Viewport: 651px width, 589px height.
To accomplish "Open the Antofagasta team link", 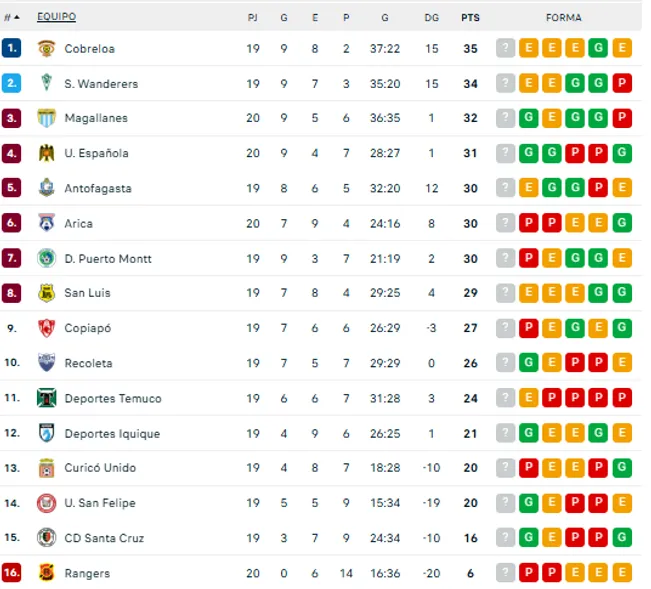I will (98, 188).
